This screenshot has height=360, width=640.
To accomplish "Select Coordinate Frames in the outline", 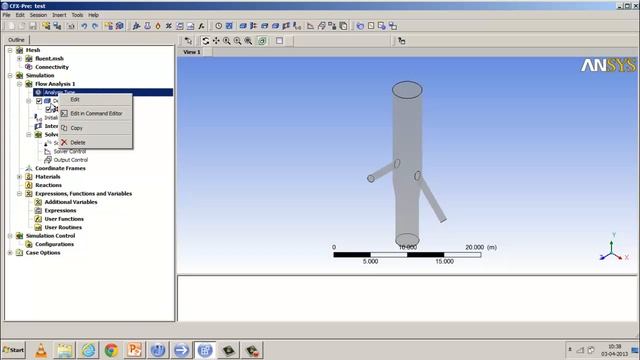I will (60, 168).
